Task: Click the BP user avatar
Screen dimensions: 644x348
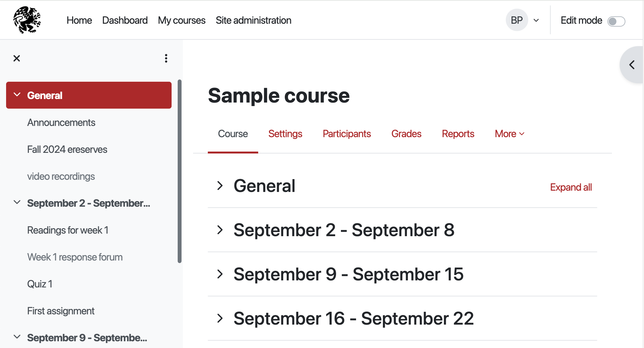Action: click(517, 20)
